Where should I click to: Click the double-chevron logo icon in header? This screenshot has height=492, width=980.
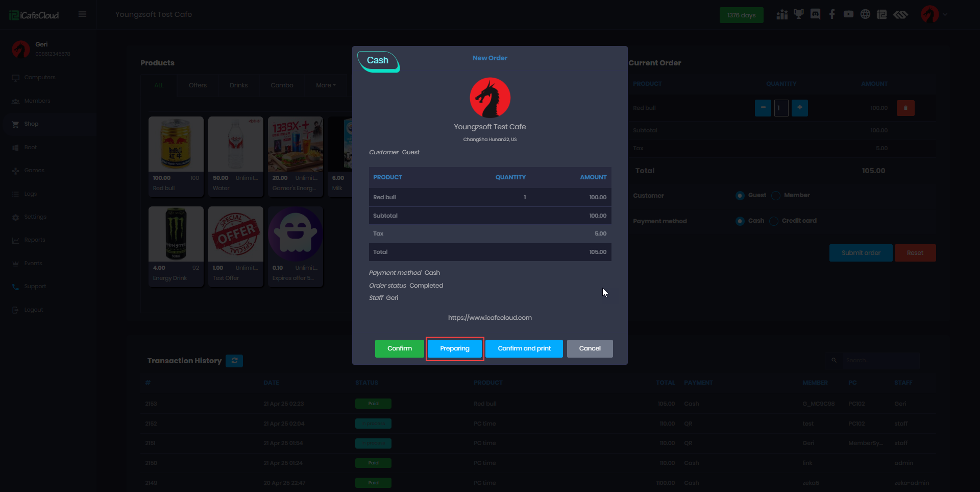[x=901, y=14]
